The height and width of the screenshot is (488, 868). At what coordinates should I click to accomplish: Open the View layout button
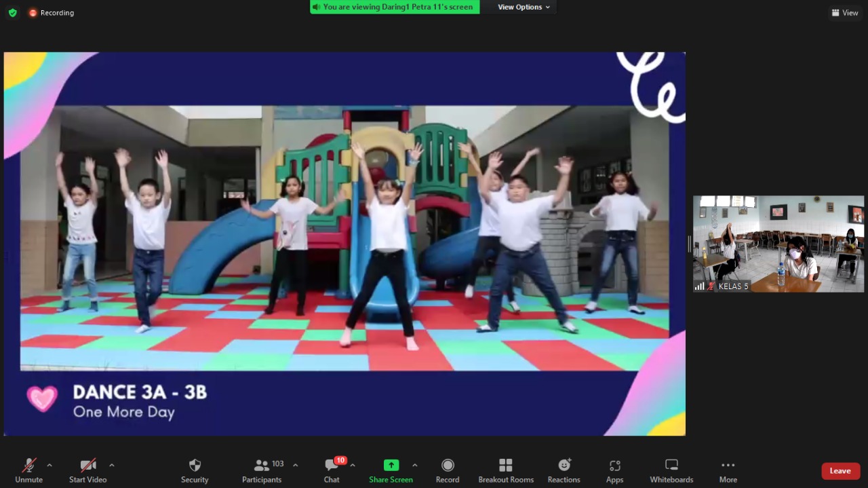click(845, 12)
